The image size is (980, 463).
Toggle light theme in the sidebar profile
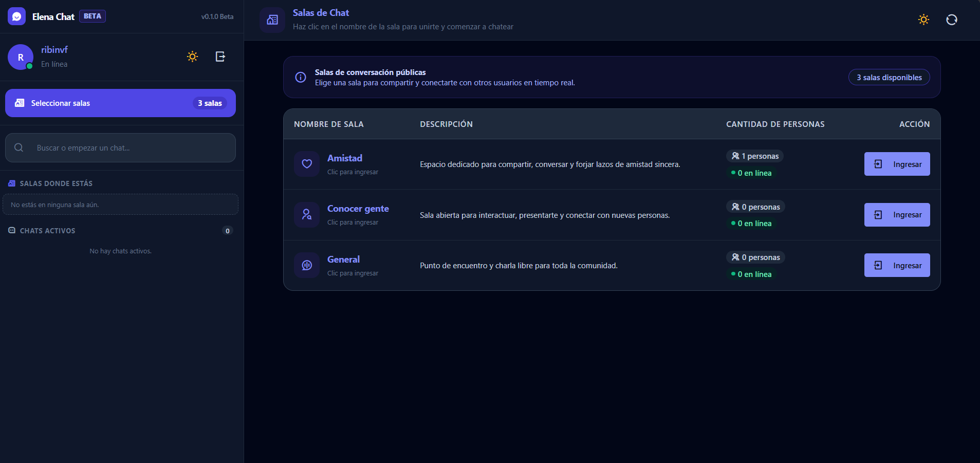pyautogui.click(x=192, y=57)
